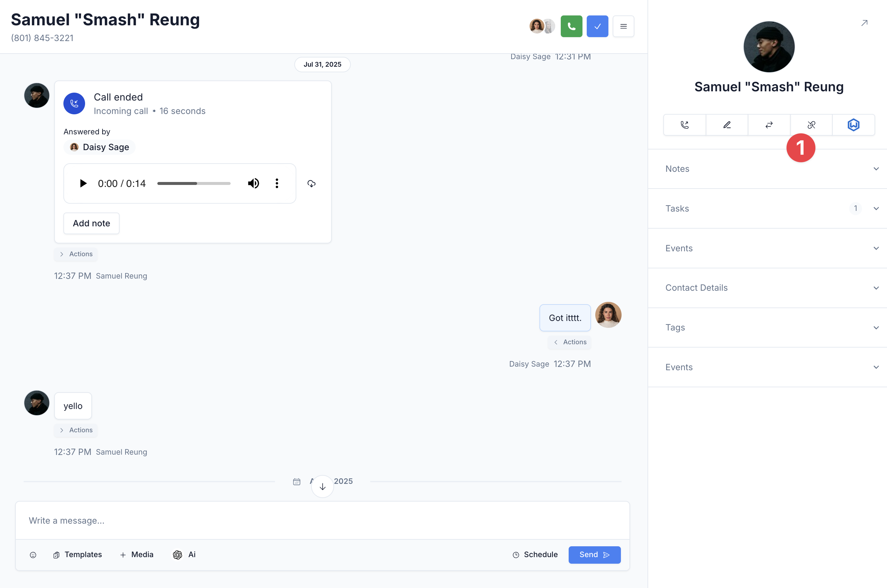Click the unlink icon in profile toolbar
This screenshot has height=588, width=887.
point(811,125)
